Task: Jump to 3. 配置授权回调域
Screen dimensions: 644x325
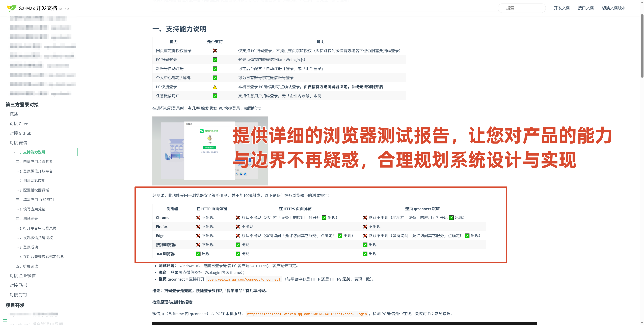Action: pos(34,190)
